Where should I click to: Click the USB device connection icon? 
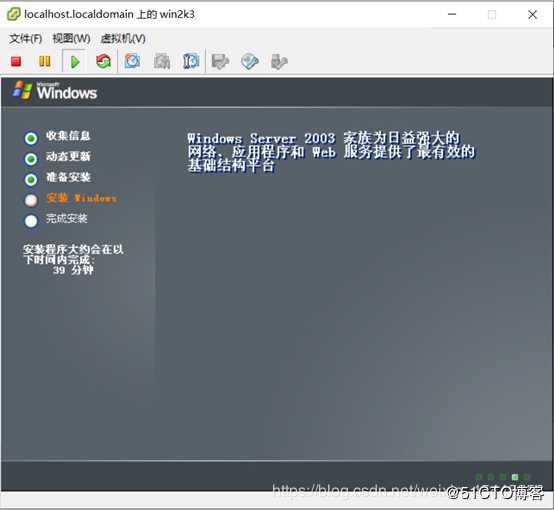[x=279, y=62]
